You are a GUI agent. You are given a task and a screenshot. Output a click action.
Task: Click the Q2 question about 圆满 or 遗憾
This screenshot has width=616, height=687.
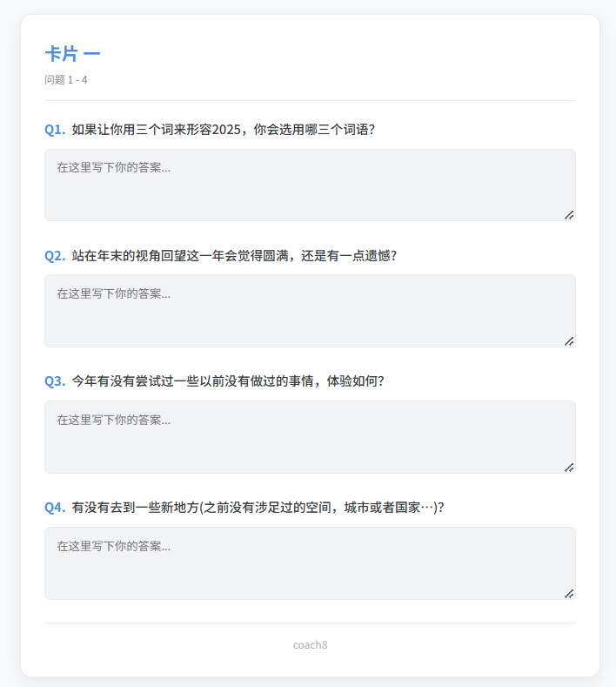point(234,256)
